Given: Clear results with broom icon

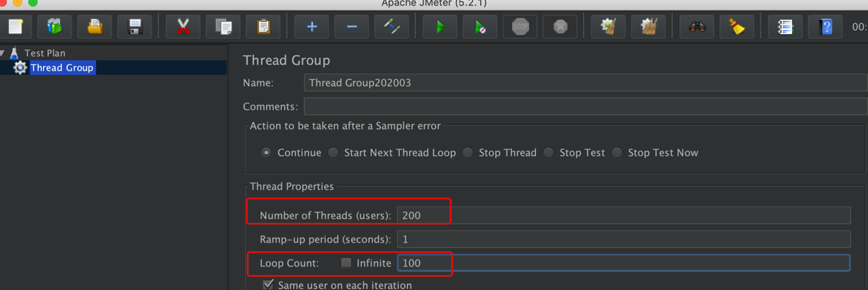Looking at the screenshot, I should coord(609,27).
